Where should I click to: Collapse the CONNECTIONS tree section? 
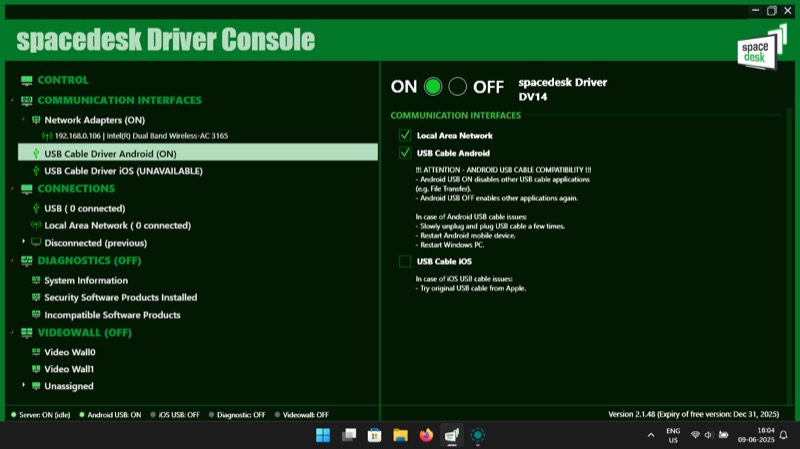click(12, 189)
